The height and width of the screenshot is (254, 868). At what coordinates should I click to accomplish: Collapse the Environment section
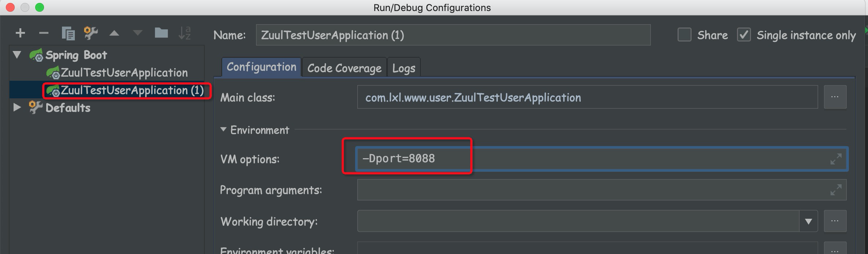click(x=223, y=130)
